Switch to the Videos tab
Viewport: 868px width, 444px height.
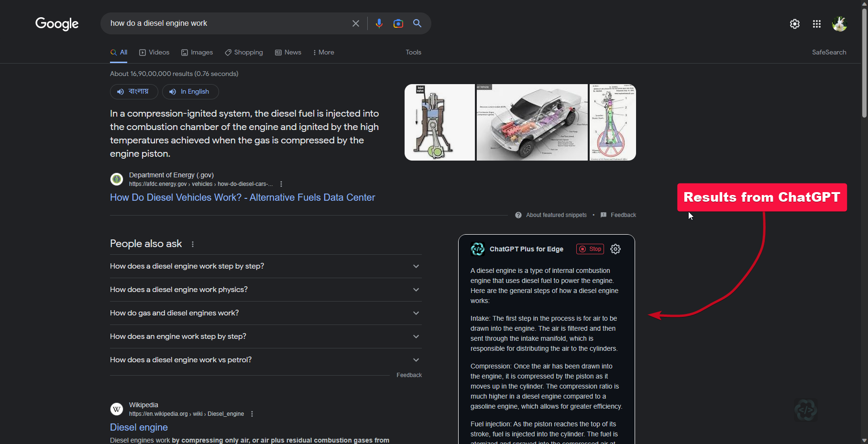point(154,53)
